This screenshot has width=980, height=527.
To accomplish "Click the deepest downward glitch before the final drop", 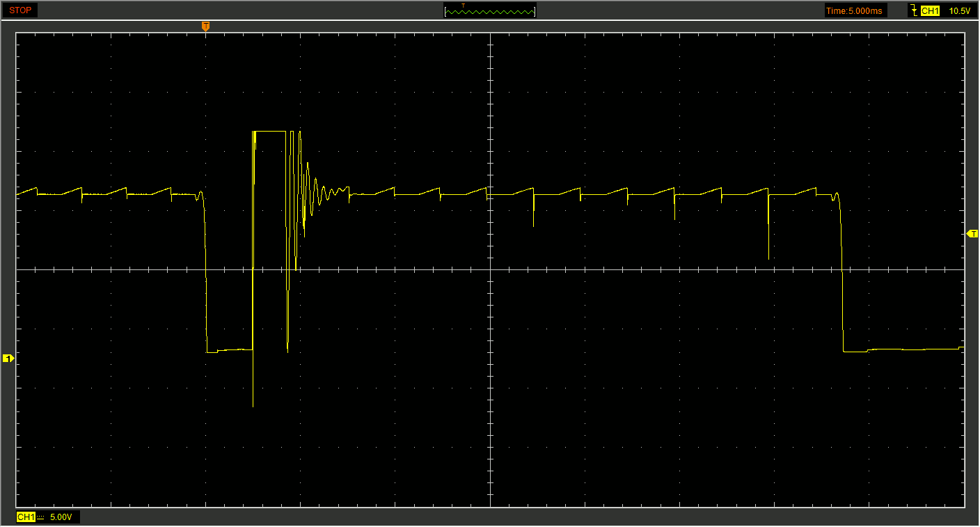I will pyautogui.click(x=768, y=256).
